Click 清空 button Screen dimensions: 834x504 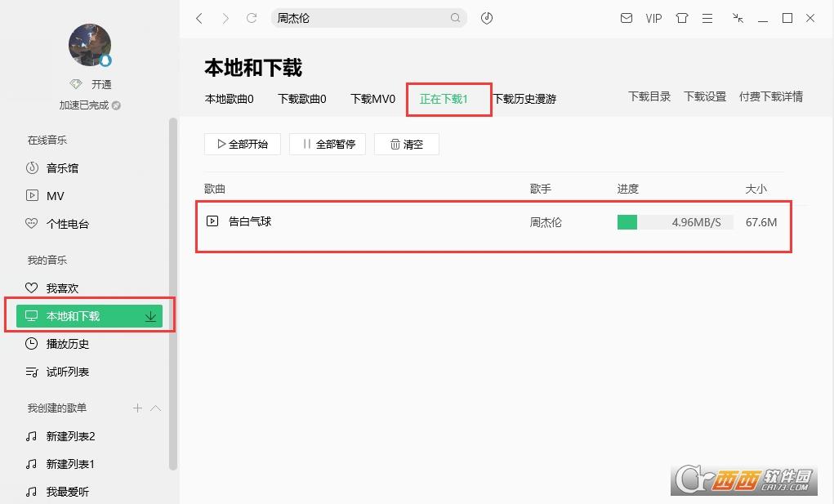point(407,144)
